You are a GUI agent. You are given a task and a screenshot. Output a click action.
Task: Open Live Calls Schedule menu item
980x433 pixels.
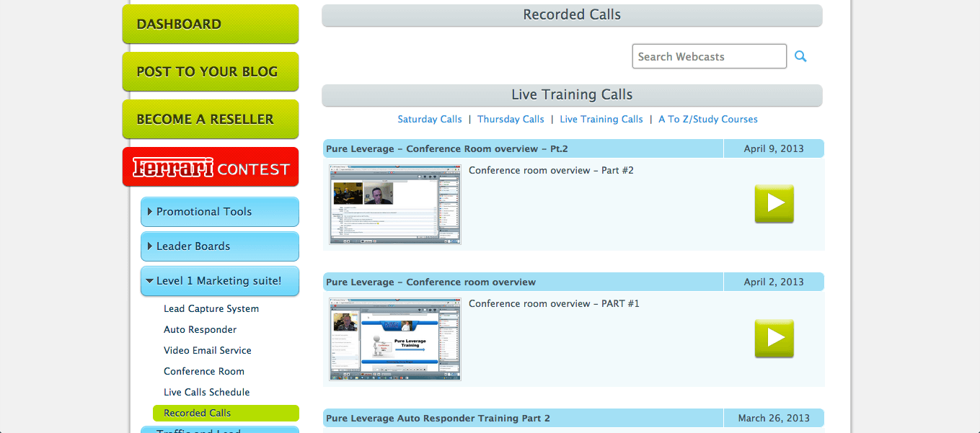207,392
